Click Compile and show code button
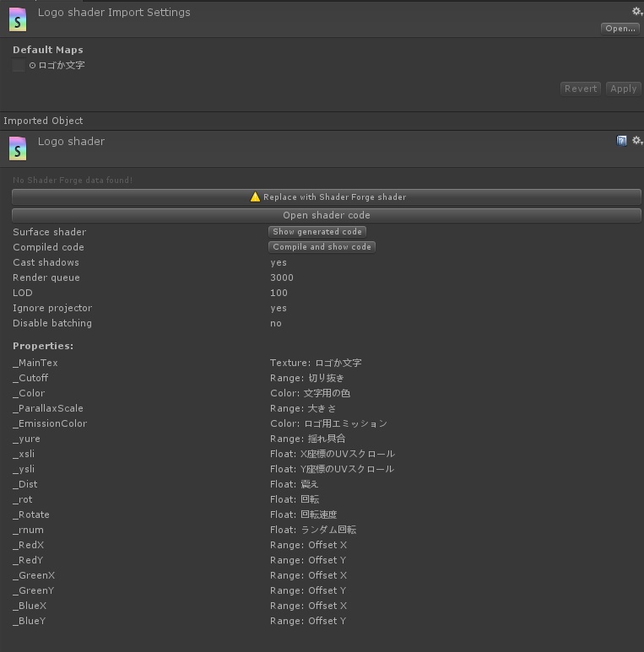Image resolution: width=644 pixels, height=652 pixels. coord(322,247)
